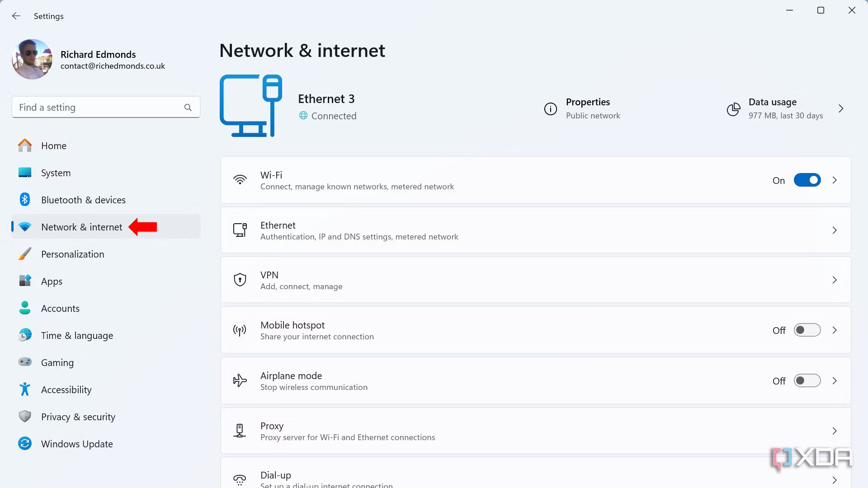Switch on Airplane mode toggle
Screen dimensions: 868x488
click(x=807, y=381)
